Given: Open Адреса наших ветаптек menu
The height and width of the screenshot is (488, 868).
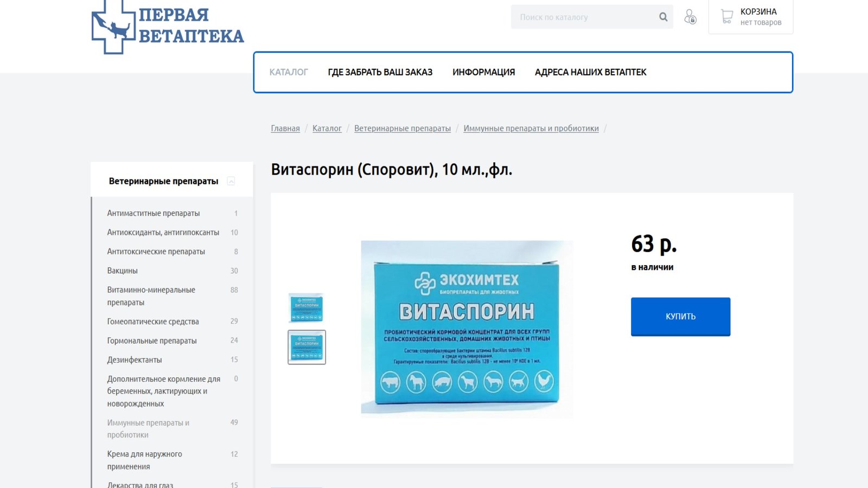Looking at the screenshot, I should point(591,72).
